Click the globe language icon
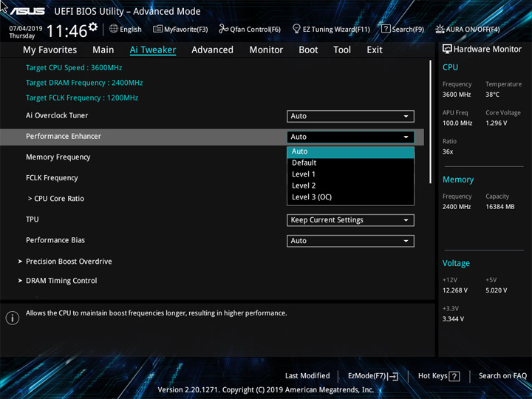Screen dimensions: 532x399 [x=114, y=29]
